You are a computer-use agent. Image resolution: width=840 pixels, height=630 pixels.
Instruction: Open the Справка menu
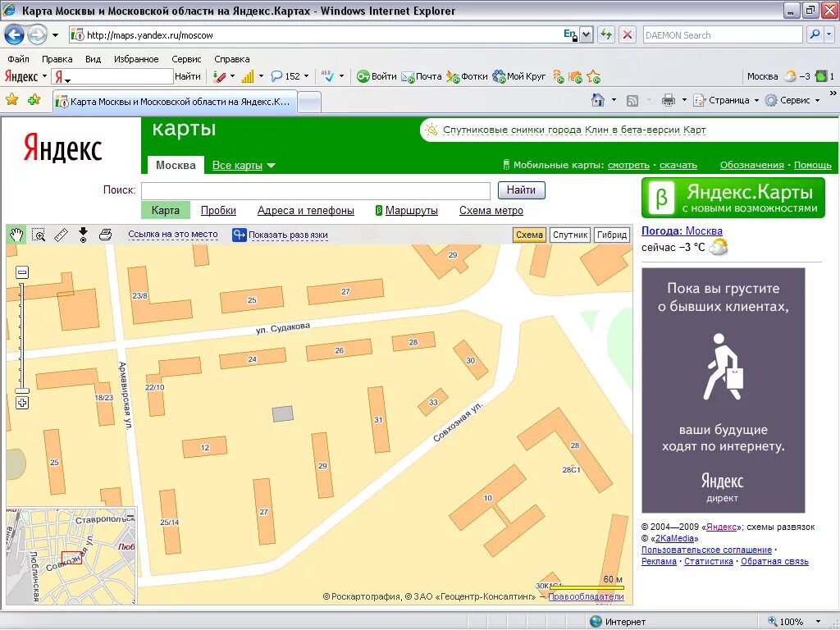(232, 59)
